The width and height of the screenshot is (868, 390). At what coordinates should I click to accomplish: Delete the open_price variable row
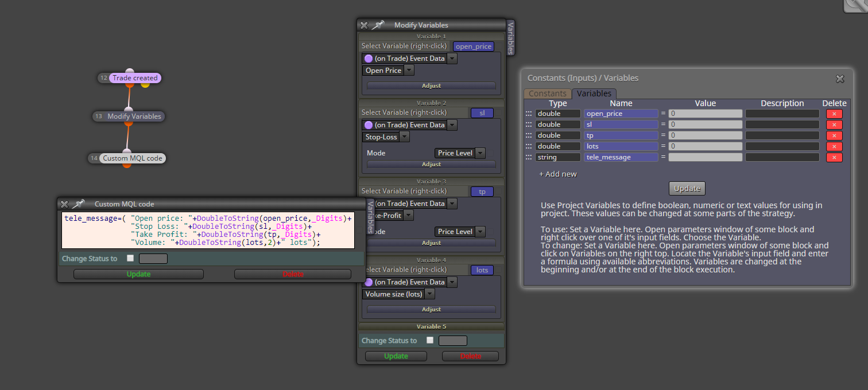coord(834,114)
